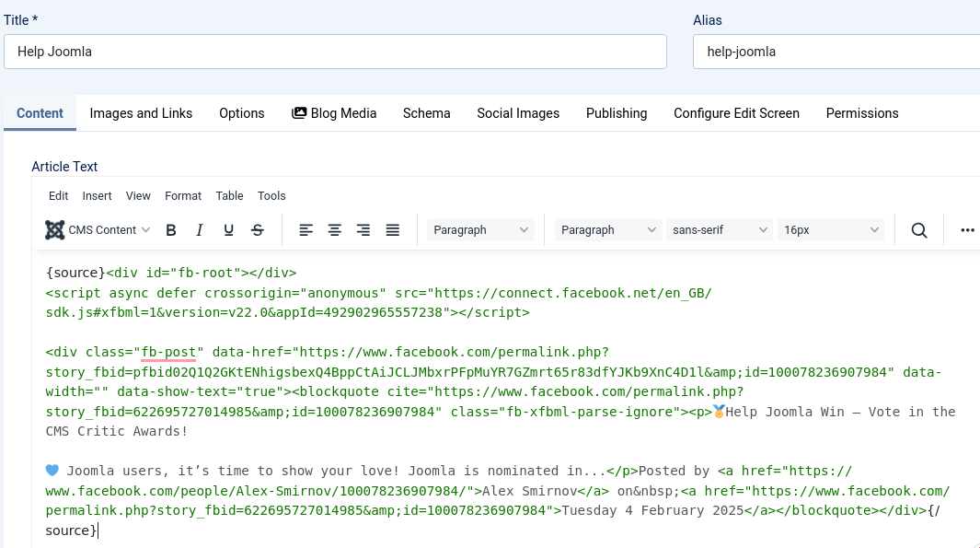Apply strikethrough formatting

[258, 230]
